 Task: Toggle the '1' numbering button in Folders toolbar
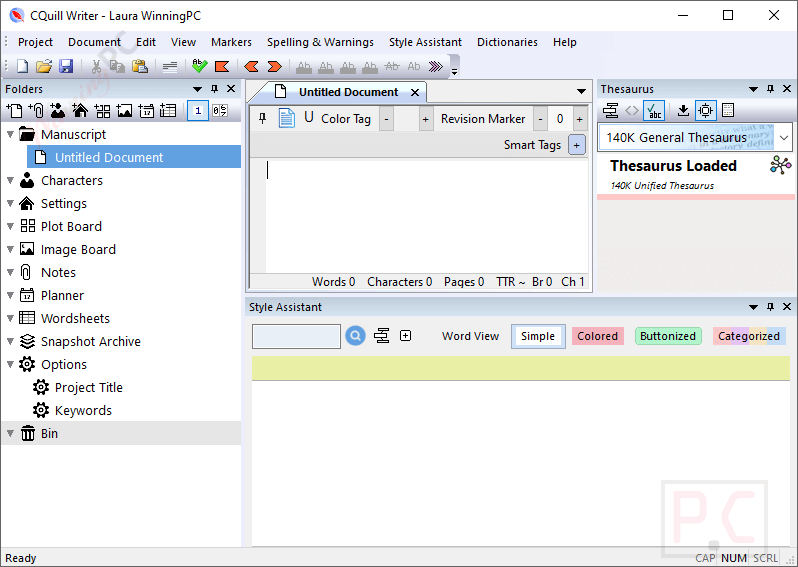coord(197,110)
